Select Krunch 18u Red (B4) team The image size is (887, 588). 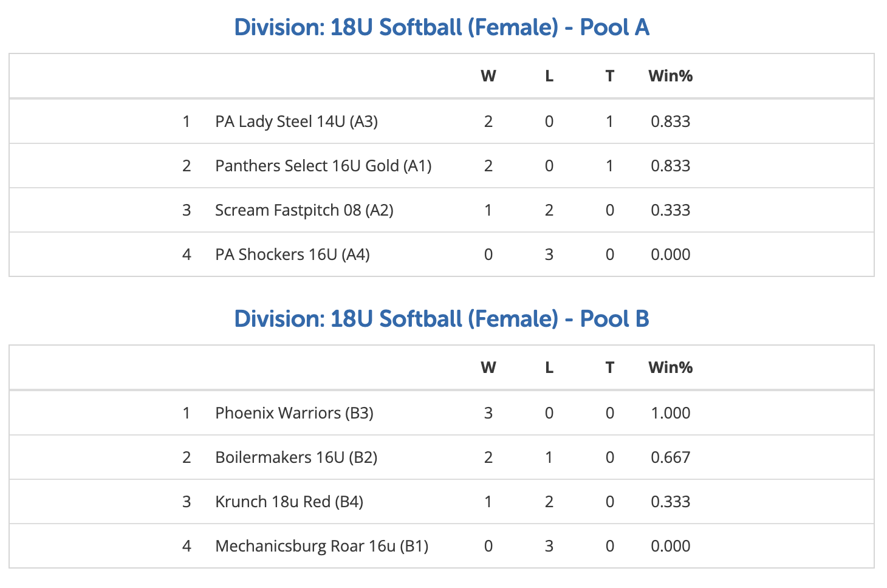pos(289,502)
